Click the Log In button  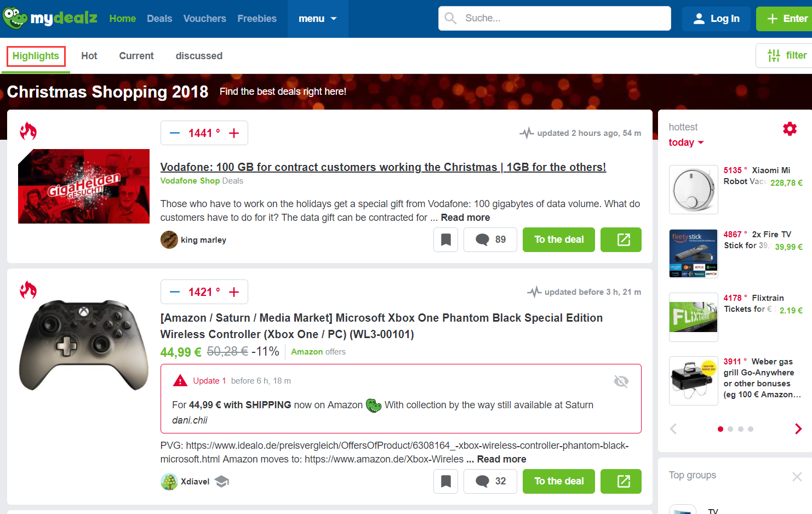coord(716,19)
